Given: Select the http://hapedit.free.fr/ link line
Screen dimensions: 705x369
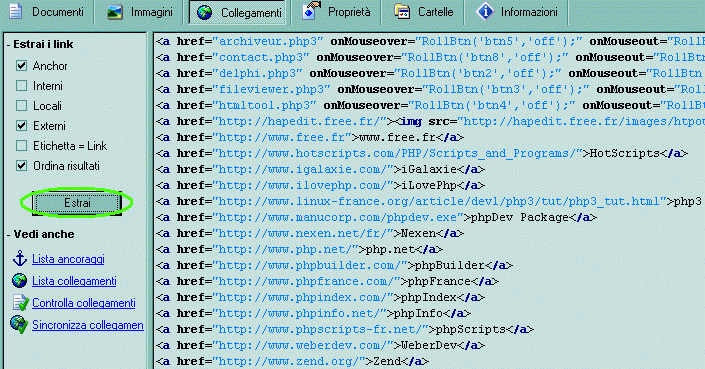Looking at the screenshot, I should tap(430, 122).
